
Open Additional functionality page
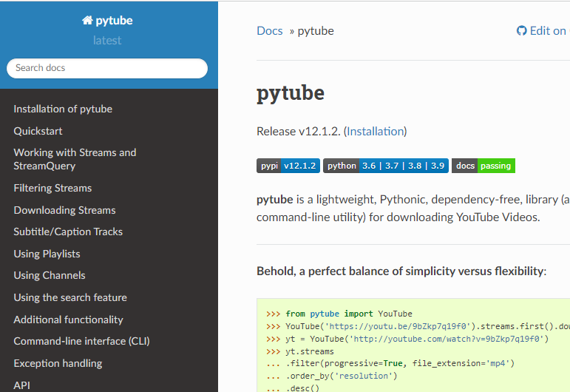tap(68, 320)
